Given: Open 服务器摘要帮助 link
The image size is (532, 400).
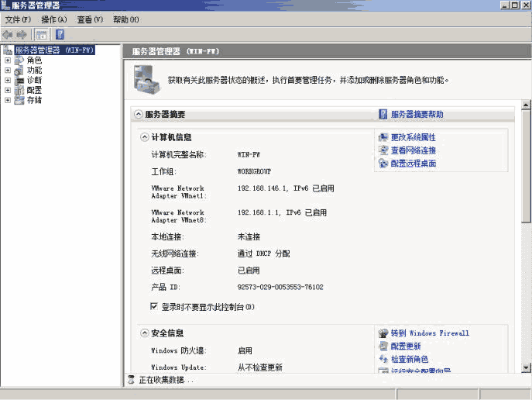Looking at the screenshot, I should point(417,115).
